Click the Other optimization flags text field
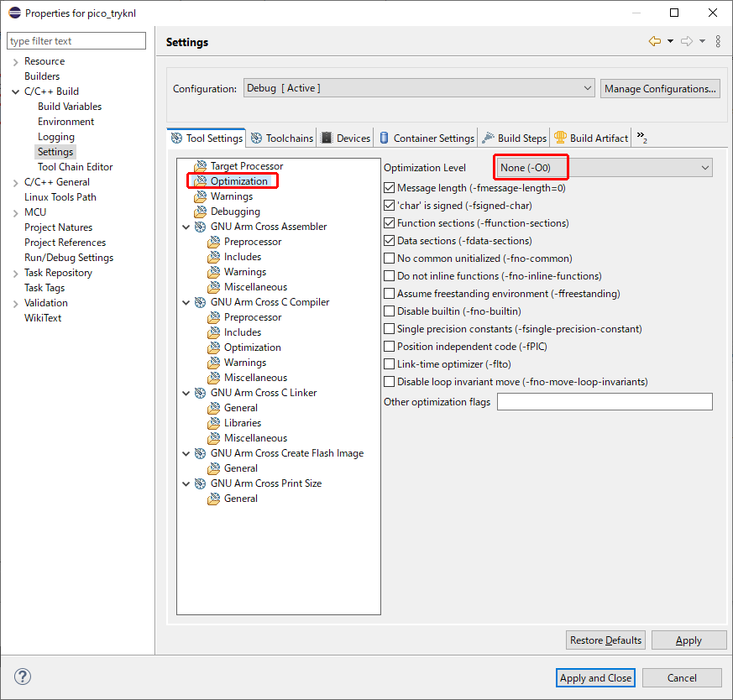Image resolution: width=733 pixels, height=700 pixels. pyautogui.click(x=604, y=402)
